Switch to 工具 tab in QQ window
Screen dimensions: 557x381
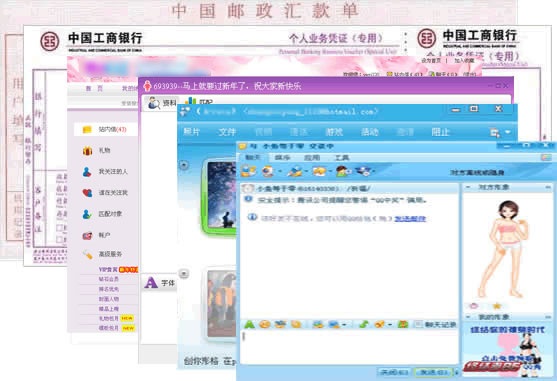click(341, 157)
